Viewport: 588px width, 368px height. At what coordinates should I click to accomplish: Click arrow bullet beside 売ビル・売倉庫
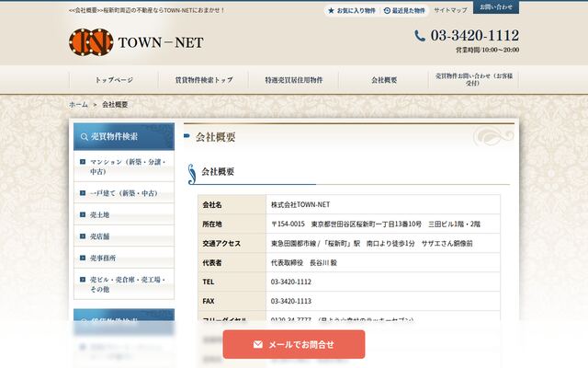tap(83, 280)
